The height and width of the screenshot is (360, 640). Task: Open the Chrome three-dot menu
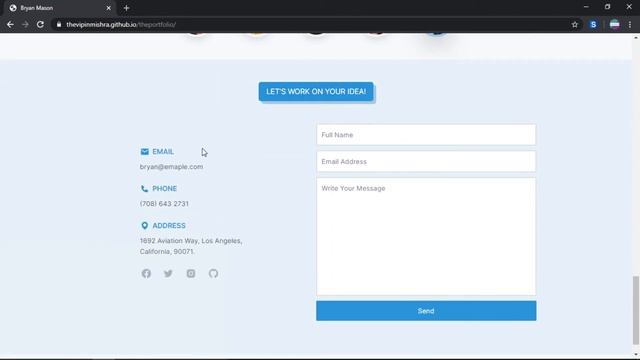coord(630,24)
